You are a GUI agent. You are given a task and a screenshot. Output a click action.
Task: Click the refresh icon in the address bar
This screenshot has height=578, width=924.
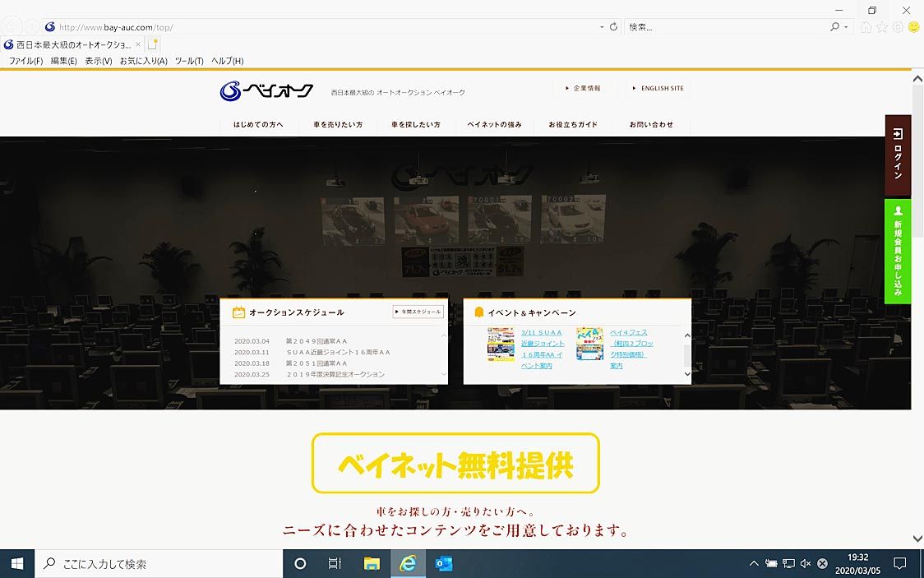(x=613, y=27)
